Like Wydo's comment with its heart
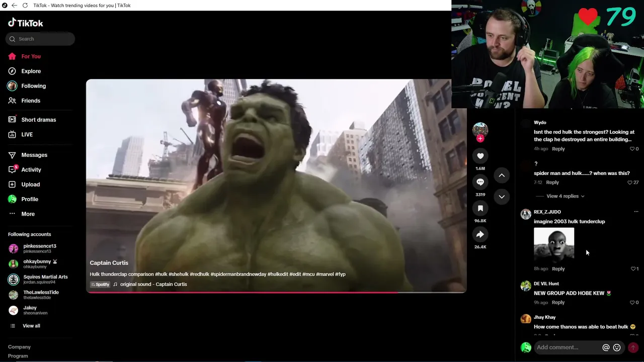Screen dimensions: 644x362 (632, 149)
